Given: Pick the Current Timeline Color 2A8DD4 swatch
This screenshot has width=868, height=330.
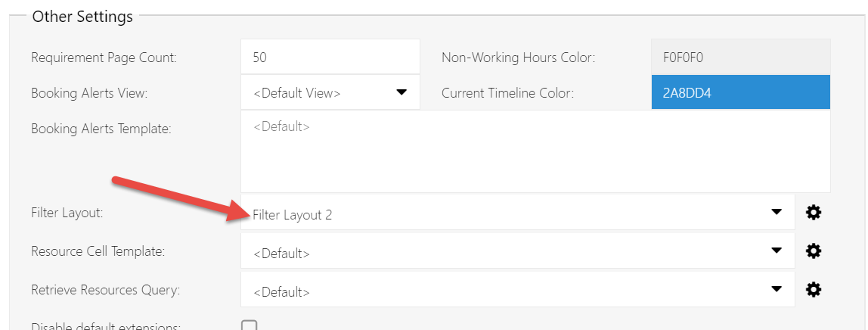Looking at the screenshot, I should [x=740, y=92].
